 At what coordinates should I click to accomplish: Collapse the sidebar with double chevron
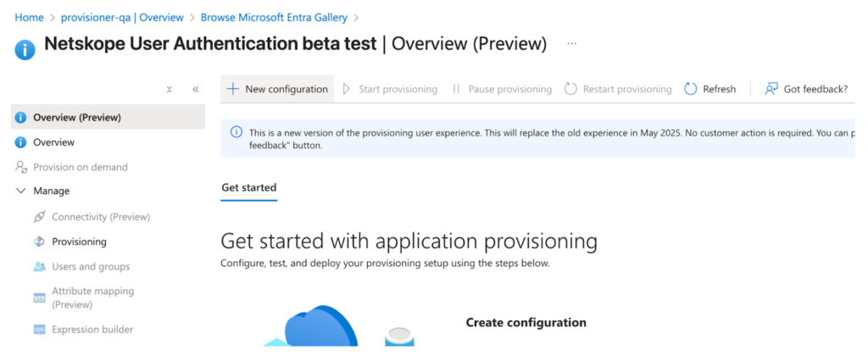196,90
